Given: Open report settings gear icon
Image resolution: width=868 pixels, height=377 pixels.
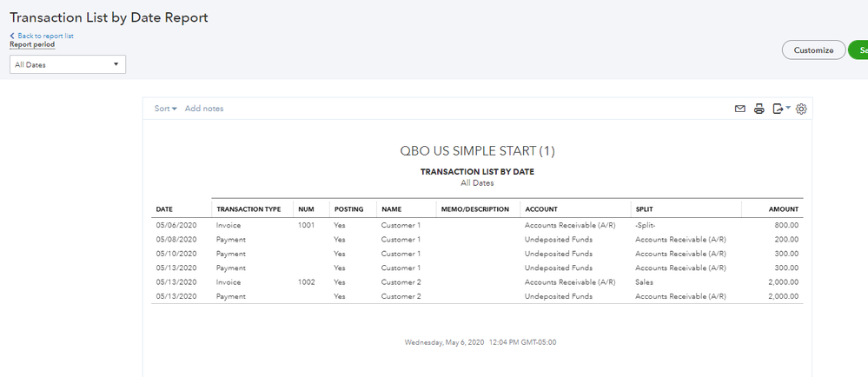Looking at the screenshot, I should tap(801, 109).
